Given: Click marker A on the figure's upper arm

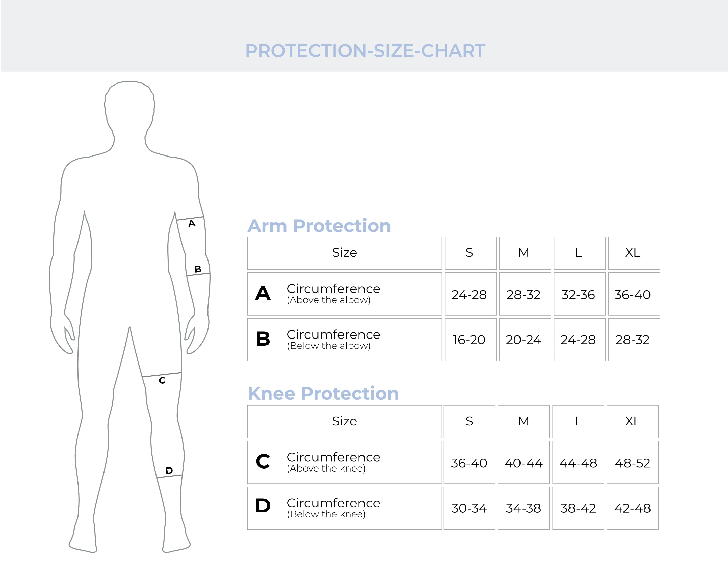Looking at the screenshot, I should click(192, 223).
